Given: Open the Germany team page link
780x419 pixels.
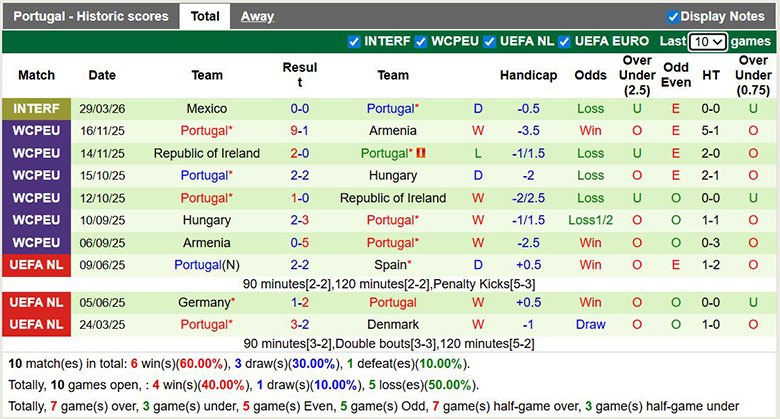Looking at the screenshot, I should coord(205,302).
